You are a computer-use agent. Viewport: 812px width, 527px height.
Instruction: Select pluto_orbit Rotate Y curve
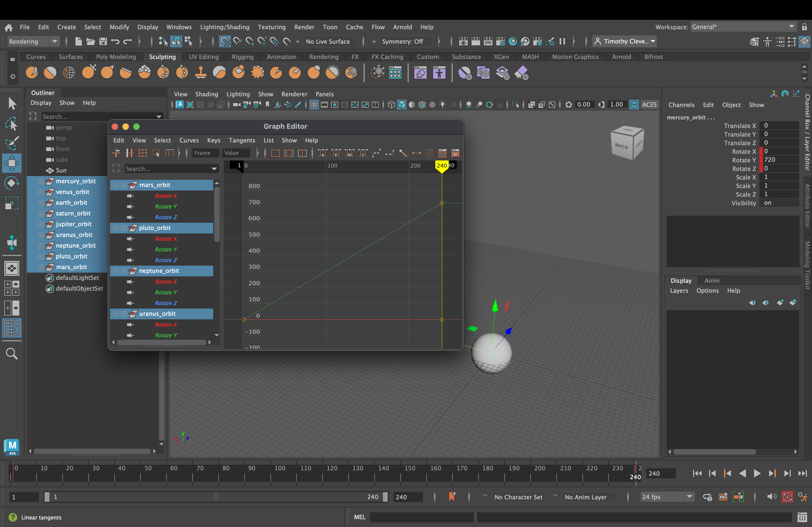pos(166,250)
